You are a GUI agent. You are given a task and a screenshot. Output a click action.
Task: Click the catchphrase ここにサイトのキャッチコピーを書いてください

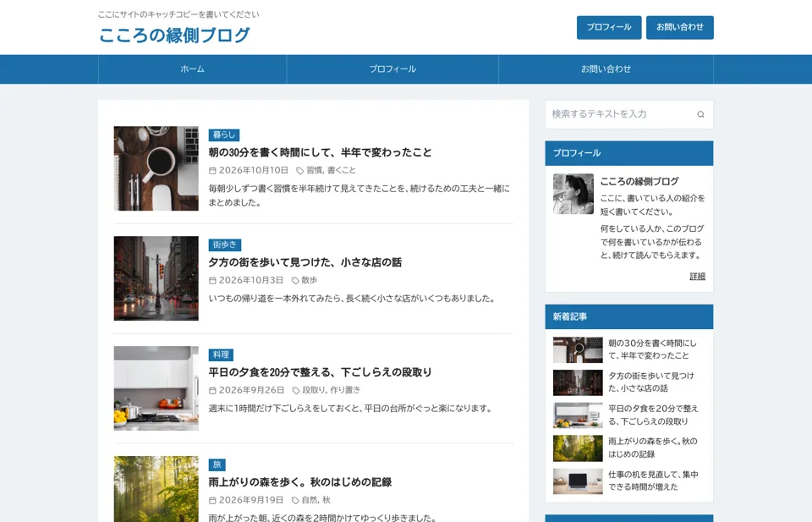tap(178, 14)
